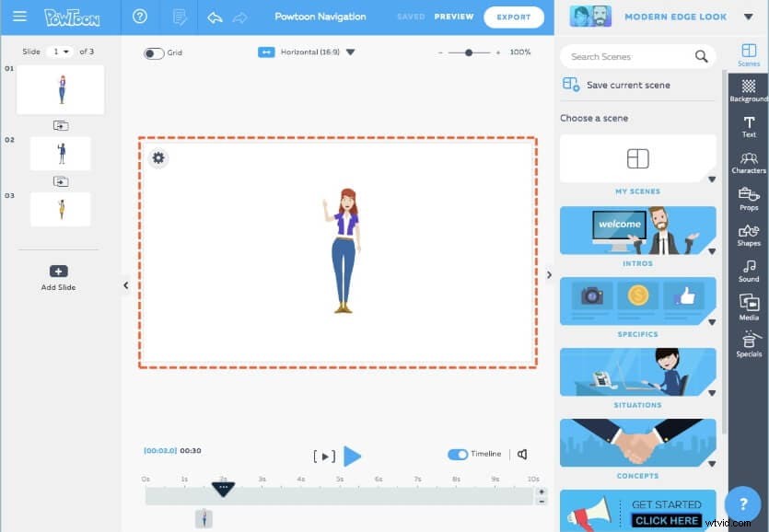Click the speaker mute icon
Screen dimensions: 769x532
pyautogui.click(x=522, y=454)
